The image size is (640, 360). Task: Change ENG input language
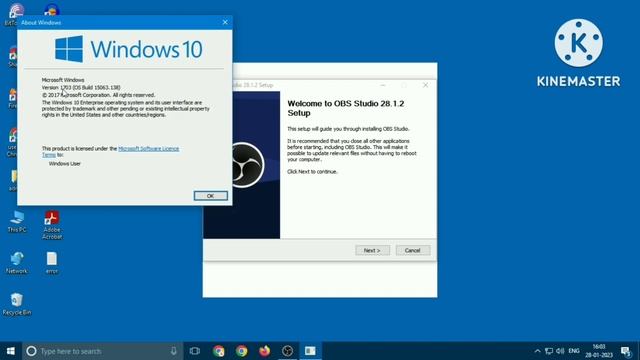574,351
